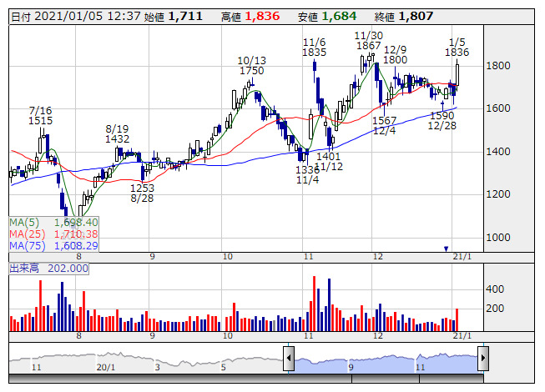Screen dimensions: 545x392
Task: Click the 11/30 high label 1867
Action: (368, 47)
